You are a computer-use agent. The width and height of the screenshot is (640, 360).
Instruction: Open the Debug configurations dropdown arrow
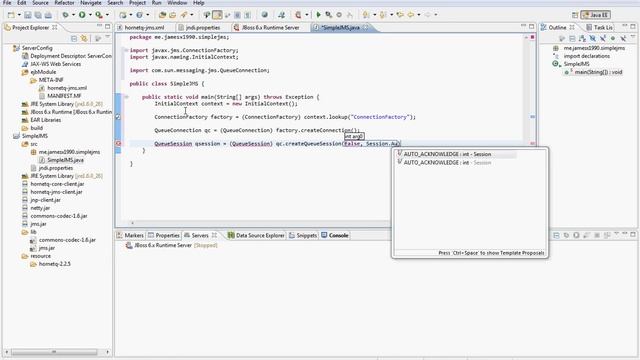pyautogui.click(x=73, y=15)
